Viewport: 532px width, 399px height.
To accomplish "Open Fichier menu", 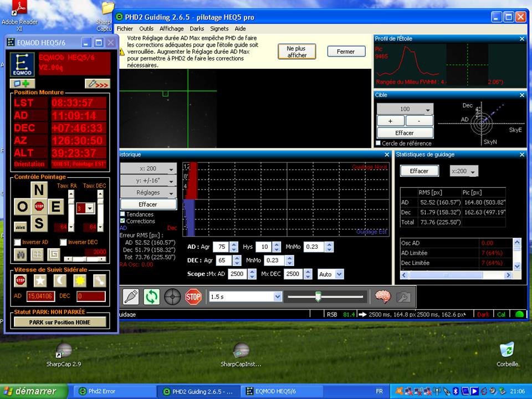I will [125, 29].
